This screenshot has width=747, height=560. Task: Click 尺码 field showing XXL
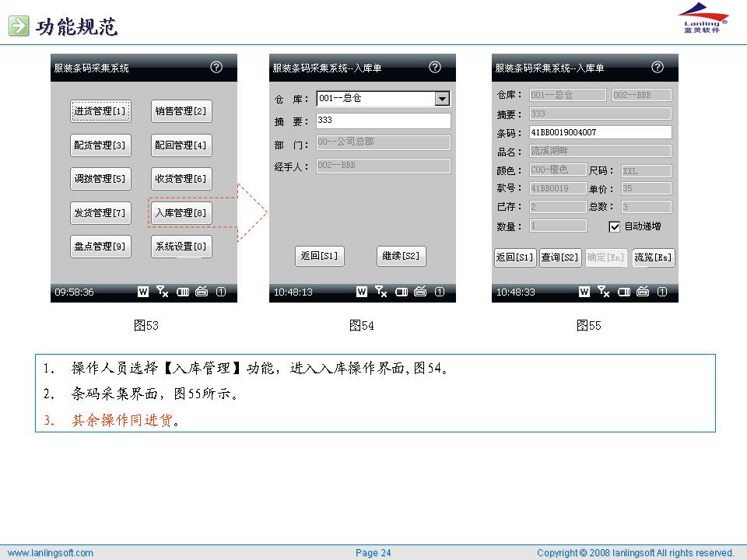pyautogui.click(x=647, y=170)
